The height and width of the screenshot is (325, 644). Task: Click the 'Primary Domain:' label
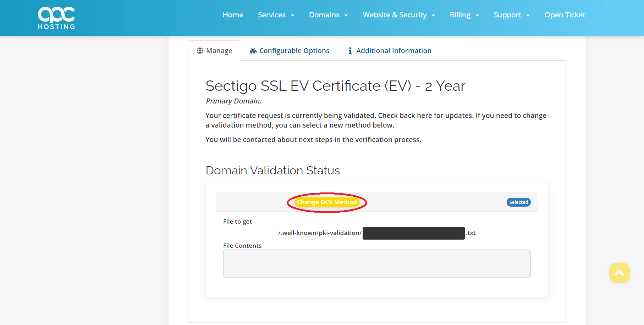233,101
